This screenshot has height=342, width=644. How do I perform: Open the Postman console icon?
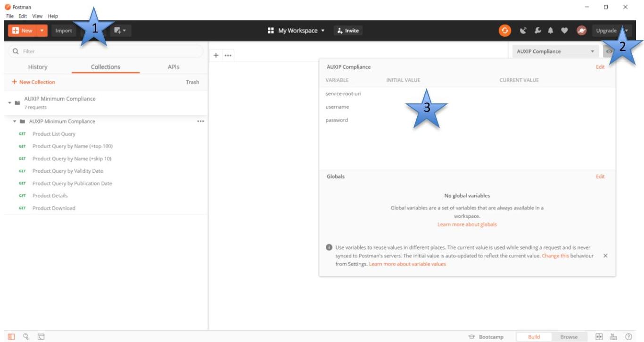[x=41, y=337]
